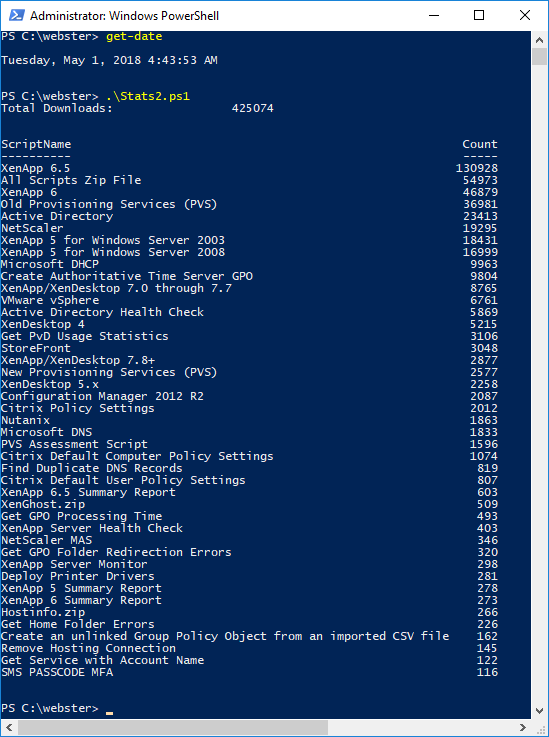Click Old Provisioning Services (PVS) row
The width and height of the screenshot is (549, 737).
tap(249, 204)
